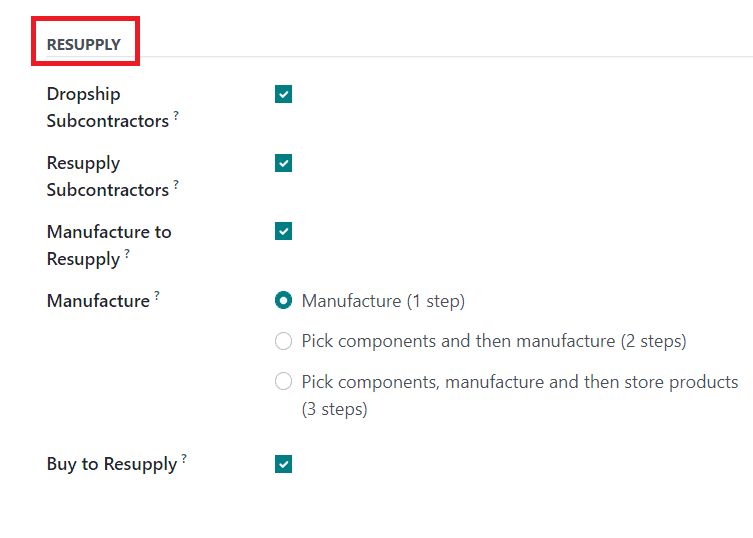Viewport: 753px width, 538px height.
Task: Click the help icon beside Buy to Resupply
Action: pos(184,459)
